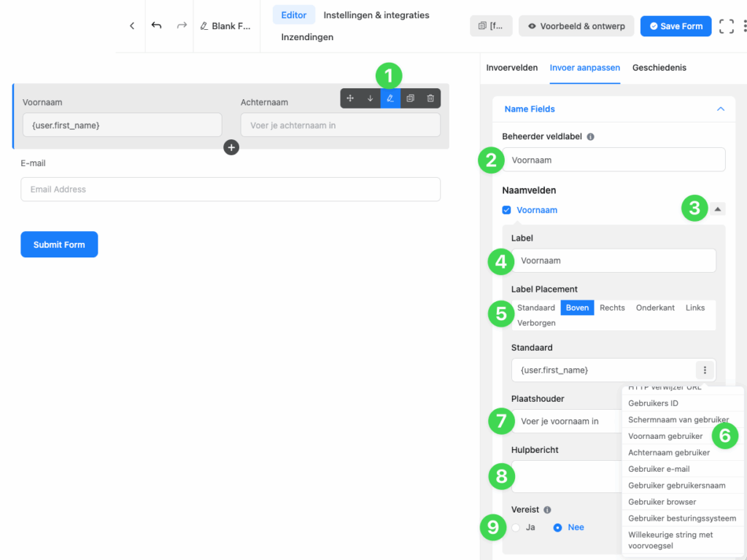The image size is (747, 560).
Task: Open Voorbeeld & ontwerp preview
Action: 576,26
